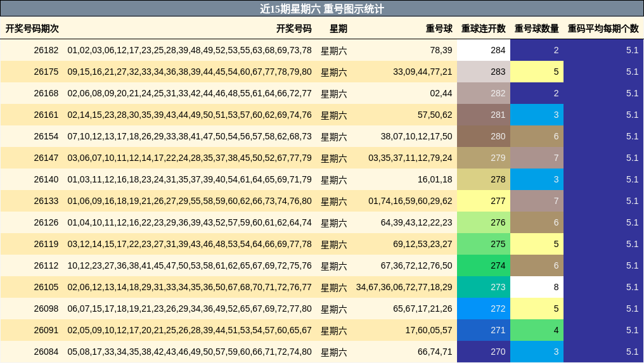Click the repeat balls cell 64,39,43,12,22,23
Screen dimensions: 644x363
coord(416,222)
